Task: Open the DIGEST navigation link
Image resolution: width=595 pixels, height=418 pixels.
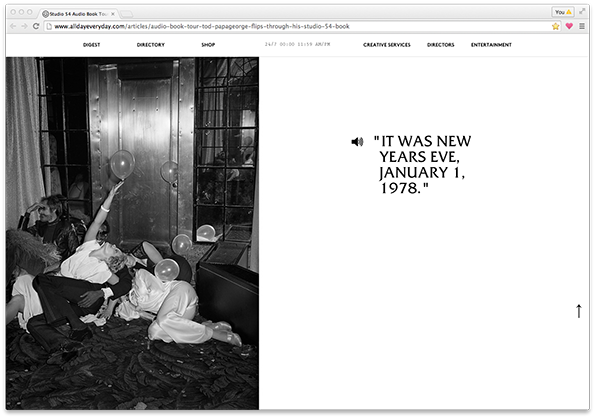Action: click(x=91, y=45)
